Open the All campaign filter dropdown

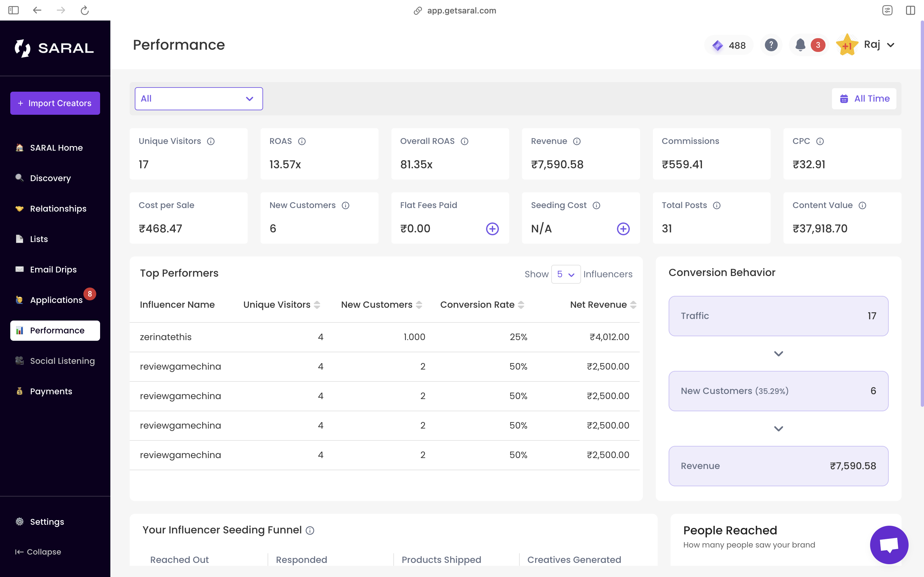tap(199, 98)
